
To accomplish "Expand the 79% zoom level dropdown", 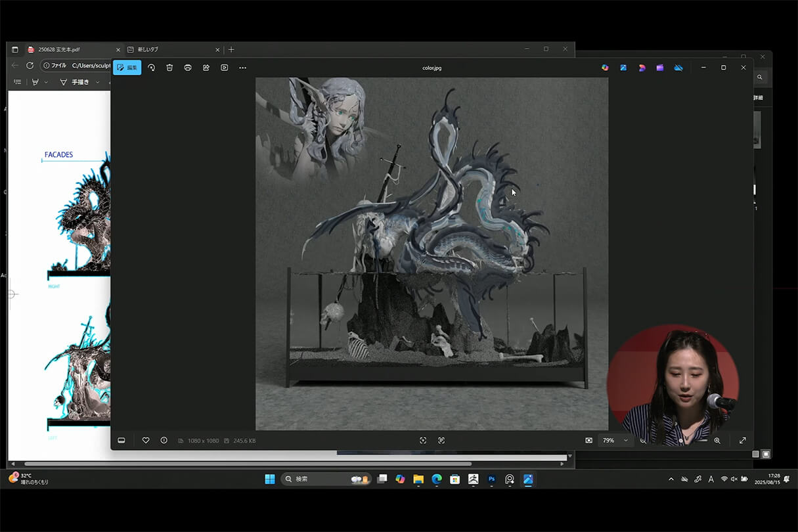I will point(625,440).
